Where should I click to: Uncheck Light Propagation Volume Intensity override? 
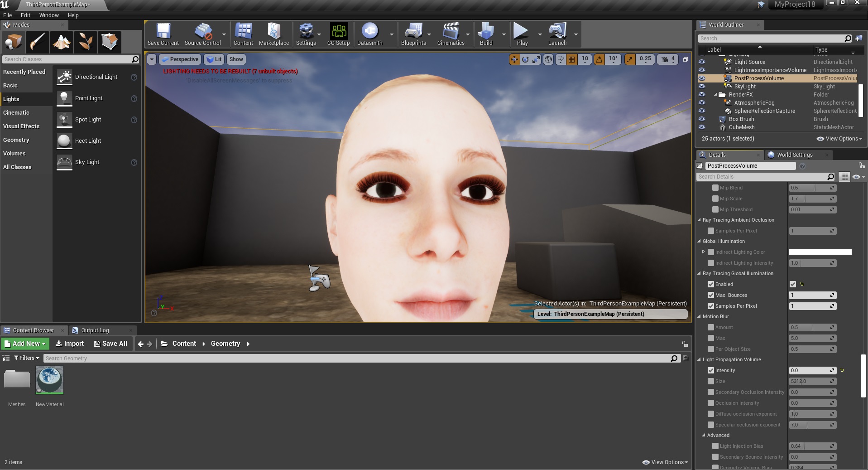click(711, 370)
